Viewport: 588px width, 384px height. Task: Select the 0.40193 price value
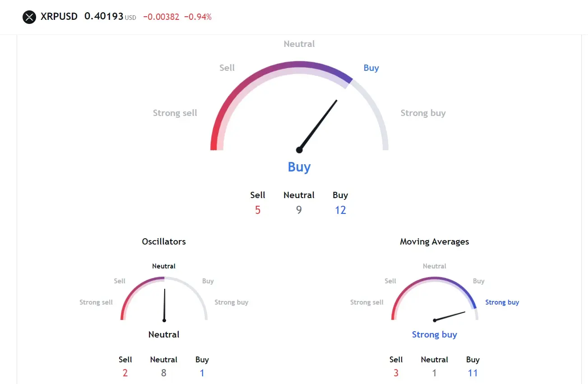point(104,17)
